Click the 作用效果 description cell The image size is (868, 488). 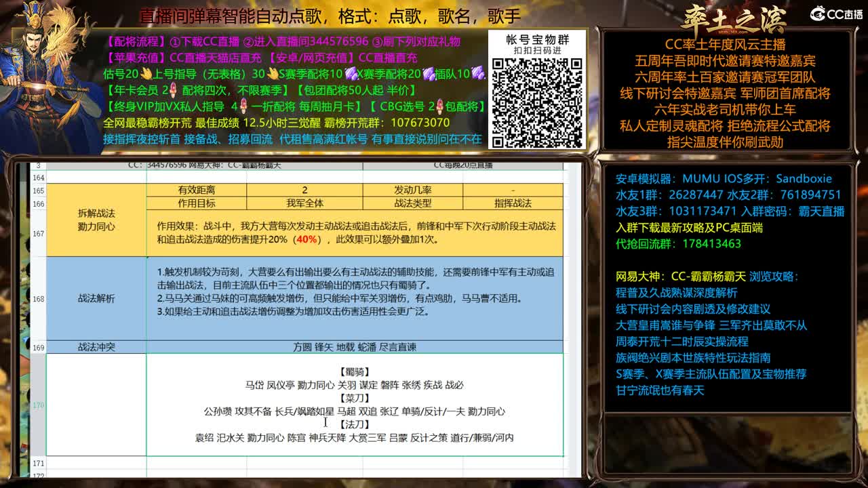pos(355,233)
